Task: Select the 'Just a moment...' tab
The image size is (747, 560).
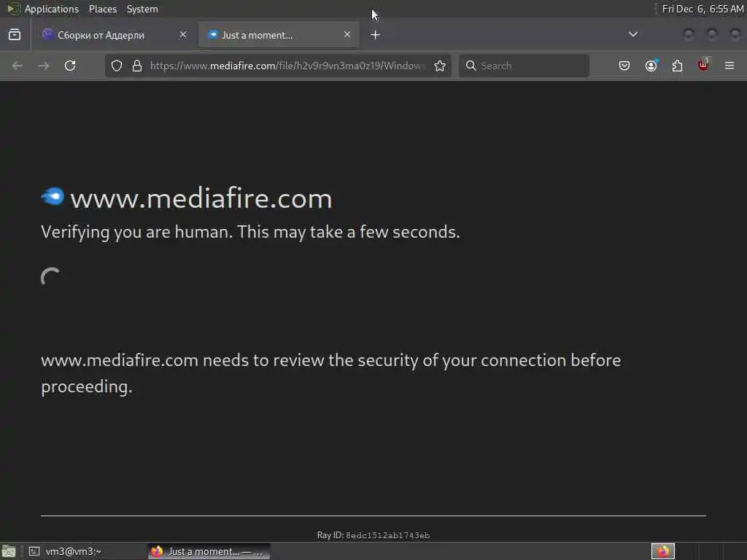Action: click(x=279, y=35)
